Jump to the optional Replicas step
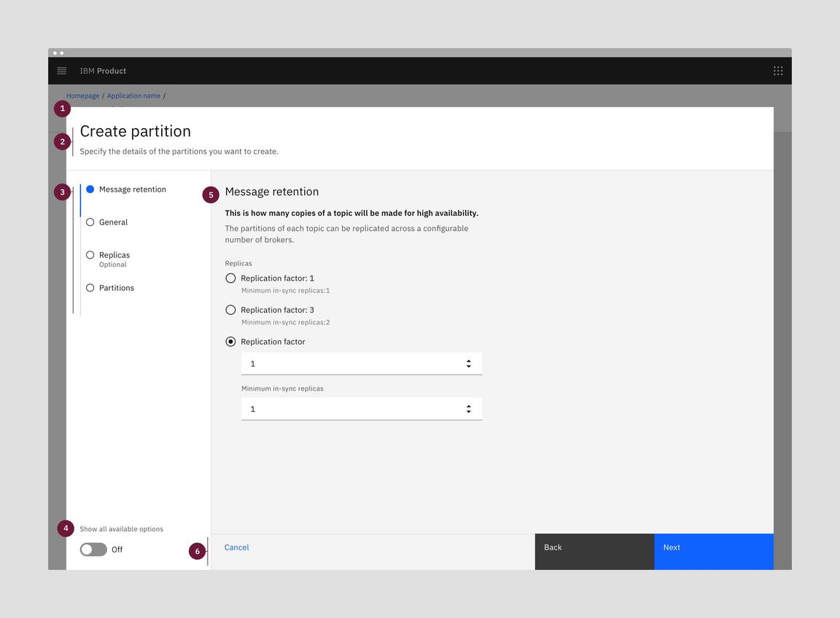840x618 pixels. (x=114, y=255)
